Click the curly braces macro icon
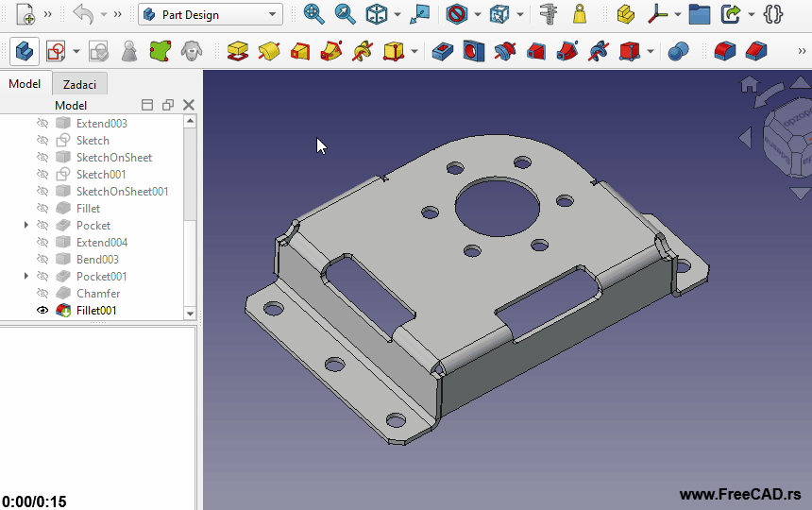Viewport: 812px width, 510px height. (x=772, y=14)
